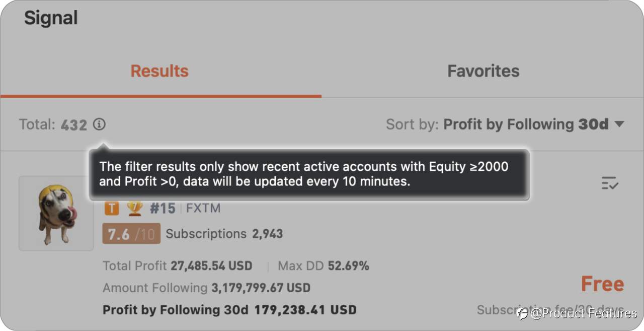Click the Total Profit 27,485.54 USD value

tap(178, 266)
